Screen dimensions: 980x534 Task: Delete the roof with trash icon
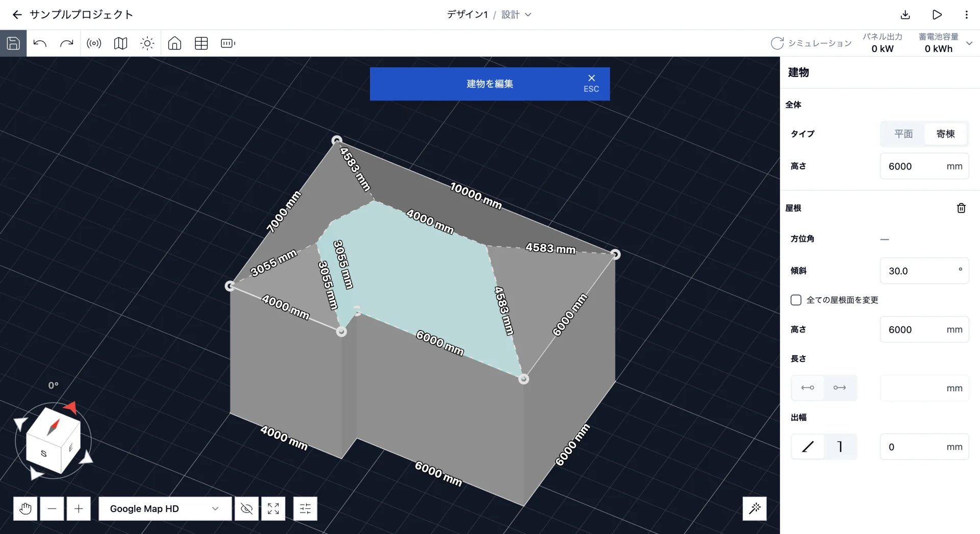pyautogui.click(x=961, y=208)
